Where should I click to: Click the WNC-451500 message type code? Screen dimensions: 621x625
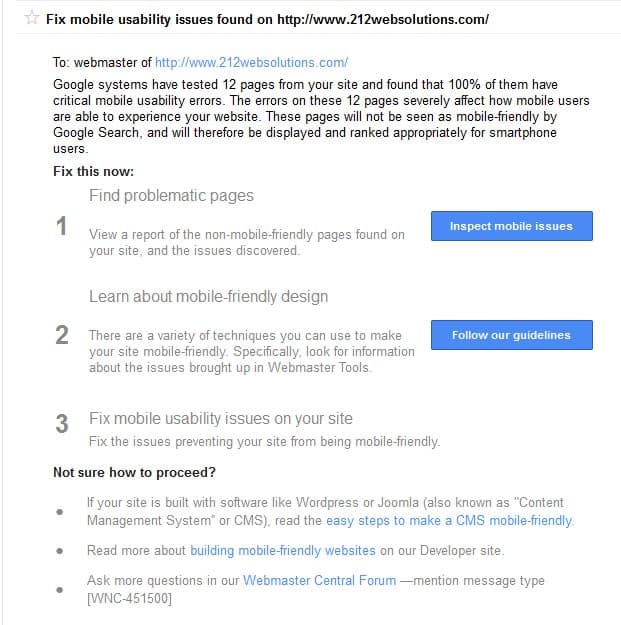click(x=129, y=597)
